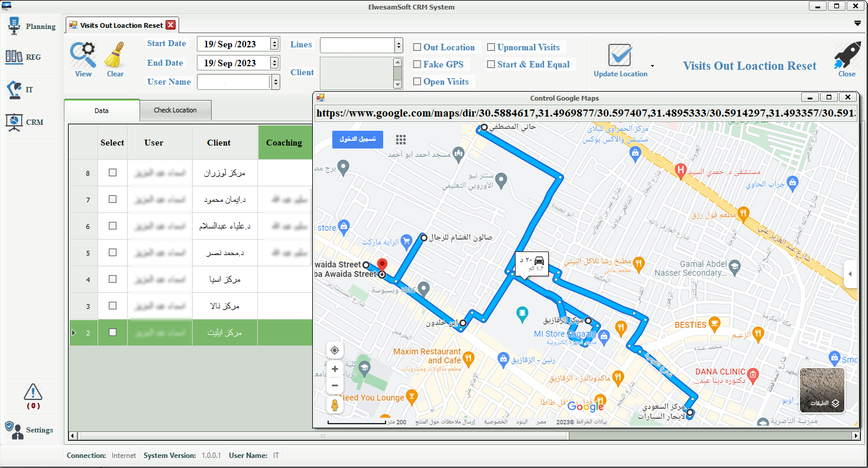Click the my location target icon in map
Viewport: 868px width, 468px height.
click(335, 350)
